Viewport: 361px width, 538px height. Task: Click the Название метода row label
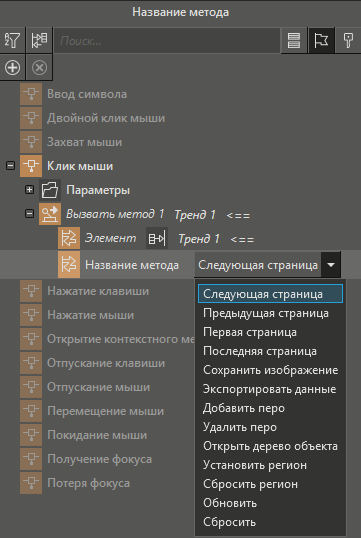pyautogui.click(x=132, y=265)
